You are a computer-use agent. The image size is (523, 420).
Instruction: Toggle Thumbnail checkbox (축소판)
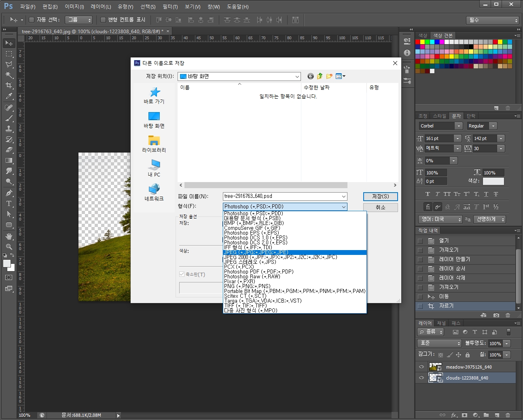182,274
